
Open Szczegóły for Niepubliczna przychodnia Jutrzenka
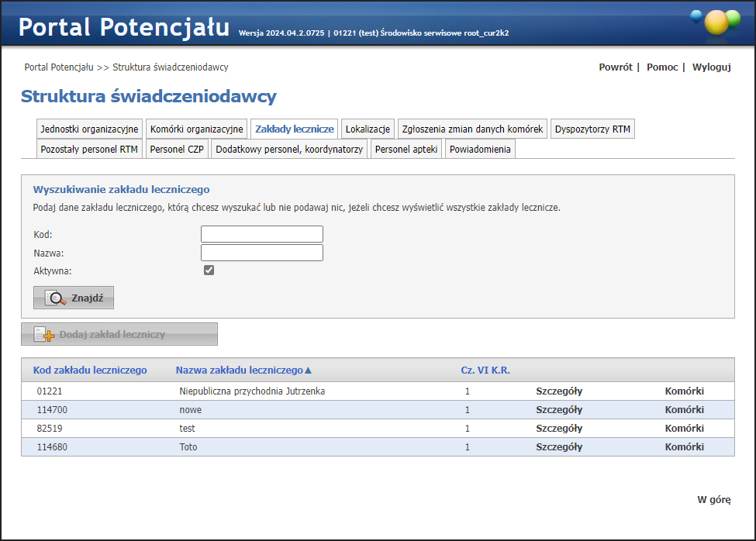coord(559,391)
